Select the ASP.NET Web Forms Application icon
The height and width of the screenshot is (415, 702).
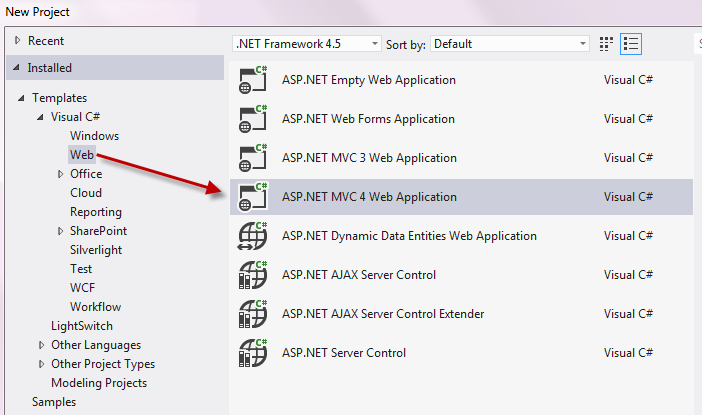[253, 119]
